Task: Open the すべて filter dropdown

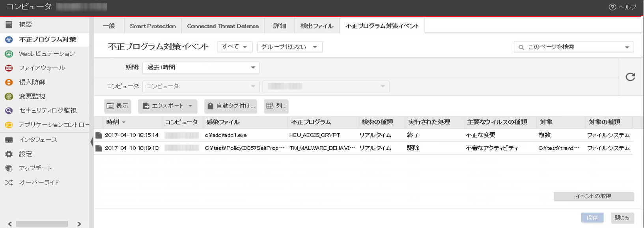Action: [235, 47]
